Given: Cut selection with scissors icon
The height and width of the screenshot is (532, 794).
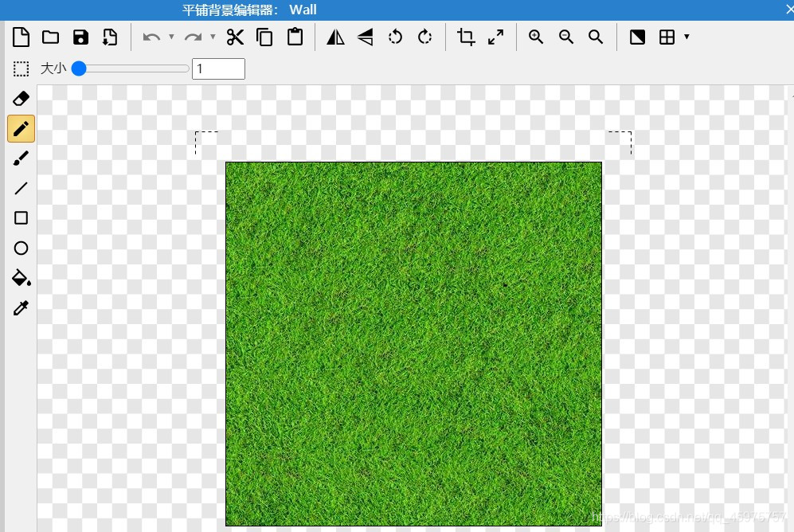Looking at the screenshot, I should point(235,37).
